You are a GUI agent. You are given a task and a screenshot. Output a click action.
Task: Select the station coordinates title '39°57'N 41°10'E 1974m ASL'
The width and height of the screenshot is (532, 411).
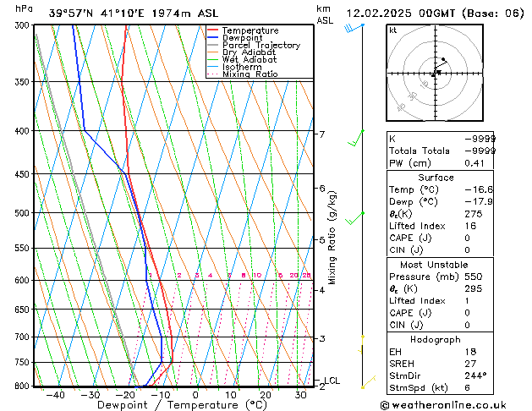tap(134, 14)
